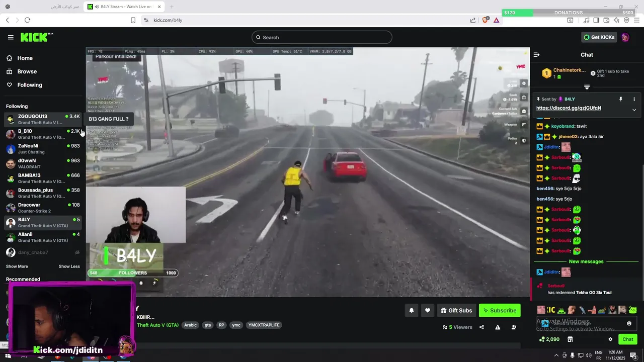Reload the current page
This screenshot has height=362, width=644.
27,20
